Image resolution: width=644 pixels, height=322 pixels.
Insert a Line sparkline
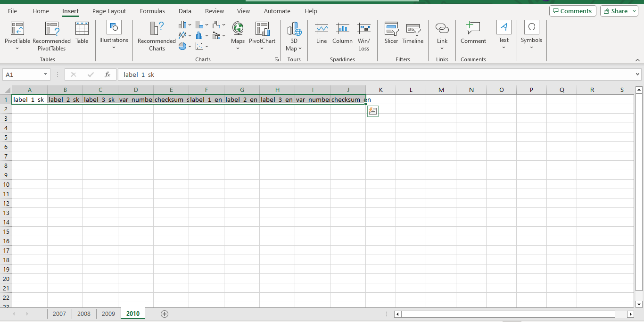(x=322, y=29)
